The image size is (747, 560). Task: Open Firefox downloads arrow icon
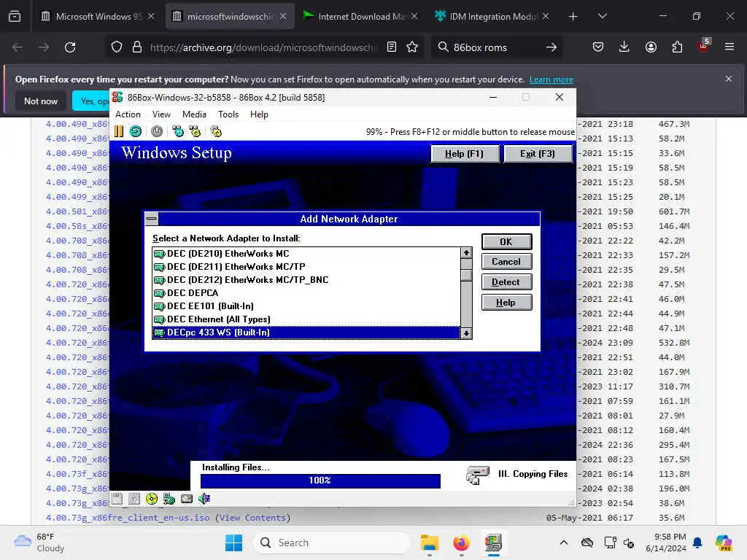coord(624,47)
